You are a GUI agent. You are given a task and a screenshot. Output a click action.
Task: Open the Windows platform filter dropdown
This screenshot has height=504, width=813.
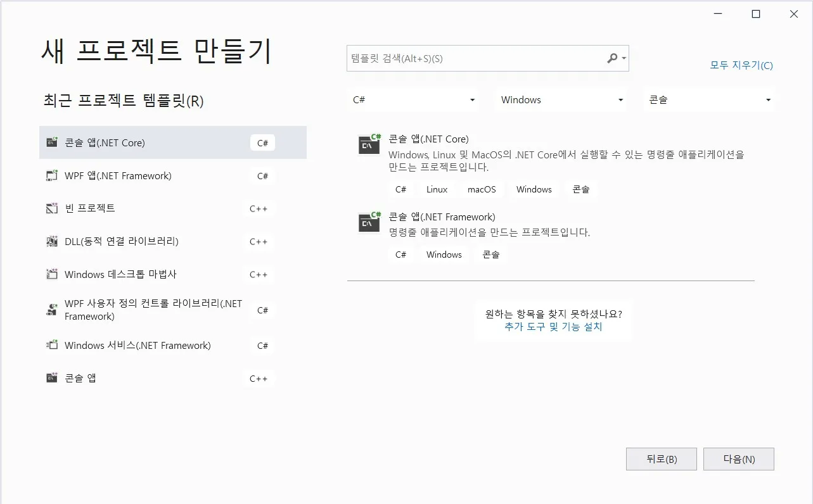tap(561, 99)
